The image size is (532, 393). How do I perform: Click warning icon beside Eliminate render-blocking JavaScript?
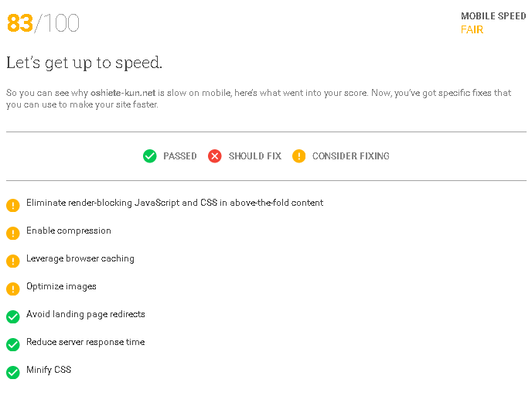coord(13,205)
